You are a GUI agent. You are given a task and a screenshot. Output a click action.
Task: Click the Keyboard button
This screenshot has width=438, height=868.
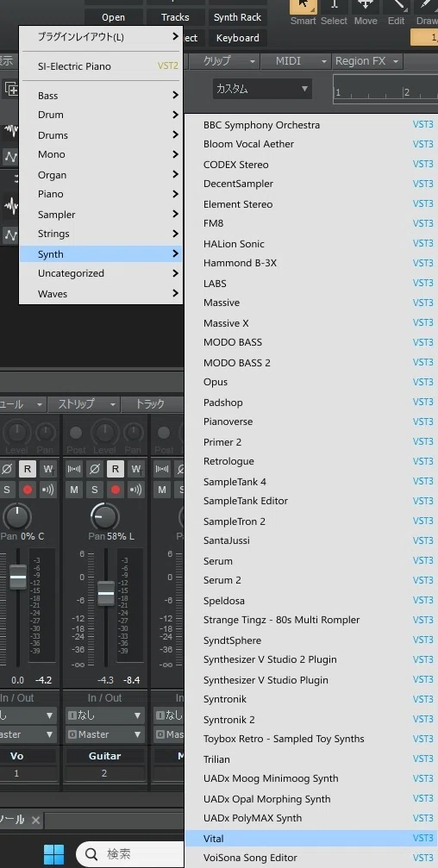[x=238, y=38]
